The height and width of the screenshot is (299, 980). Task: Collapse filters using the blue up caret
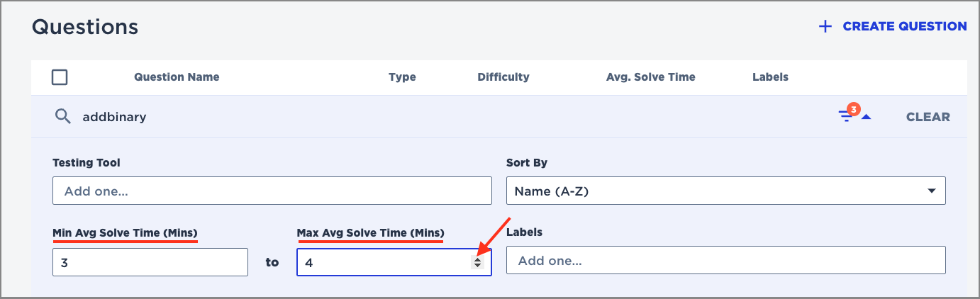click(866, 117)
